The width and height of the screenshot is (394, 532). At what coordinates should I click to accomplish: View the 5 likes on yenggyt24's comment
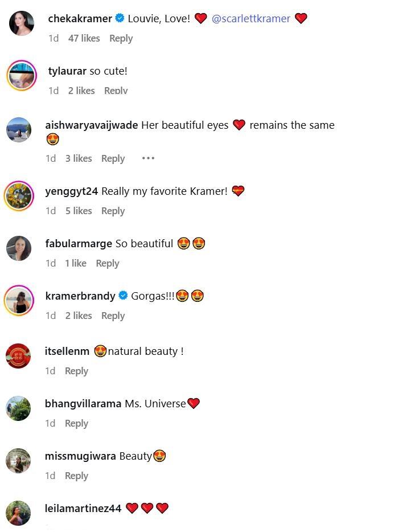pos(79,211)
